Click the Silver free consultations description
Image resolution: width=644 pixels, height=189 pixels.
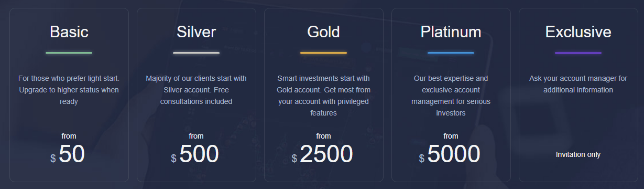(x=197, y=90)
